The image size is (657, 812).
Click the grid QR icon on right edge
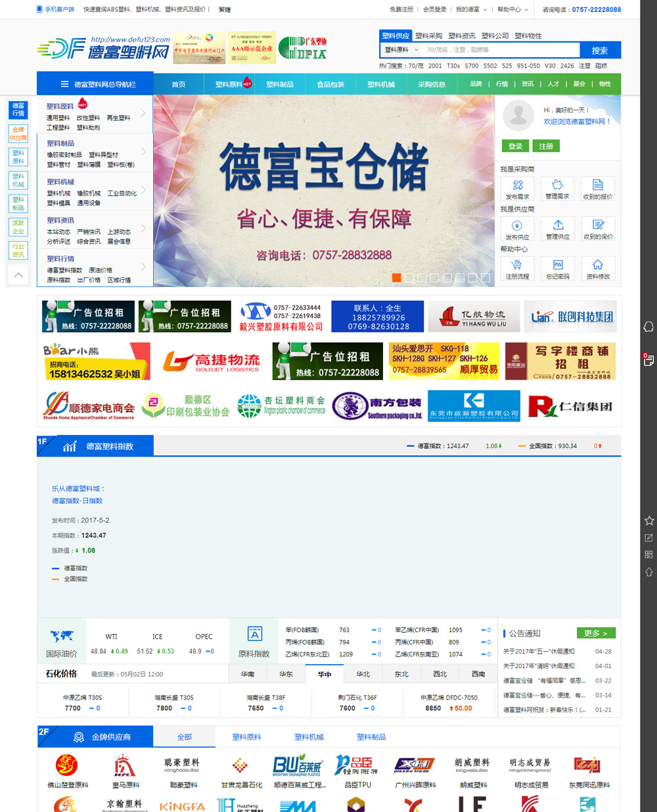[x=649, y=555]
